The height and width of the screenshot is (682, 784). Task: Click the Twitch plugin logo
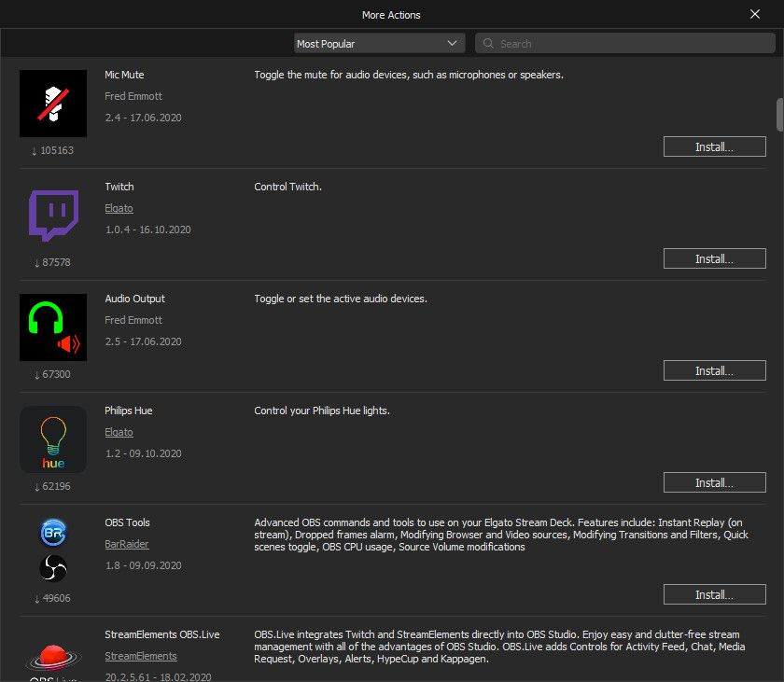coord(53,216)
